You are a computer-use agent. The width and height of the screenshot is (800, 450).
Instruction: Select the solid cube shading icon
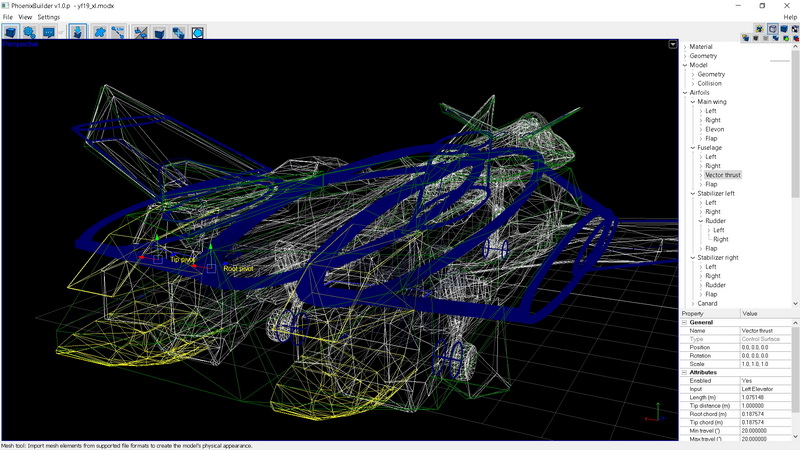point(783,29)
